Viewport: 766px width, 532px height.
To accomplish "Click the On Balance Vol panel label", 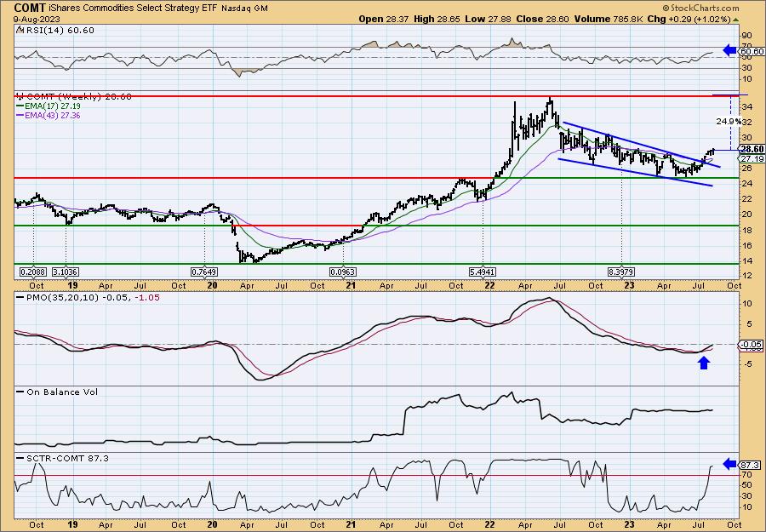I will [x=61, y=392].
